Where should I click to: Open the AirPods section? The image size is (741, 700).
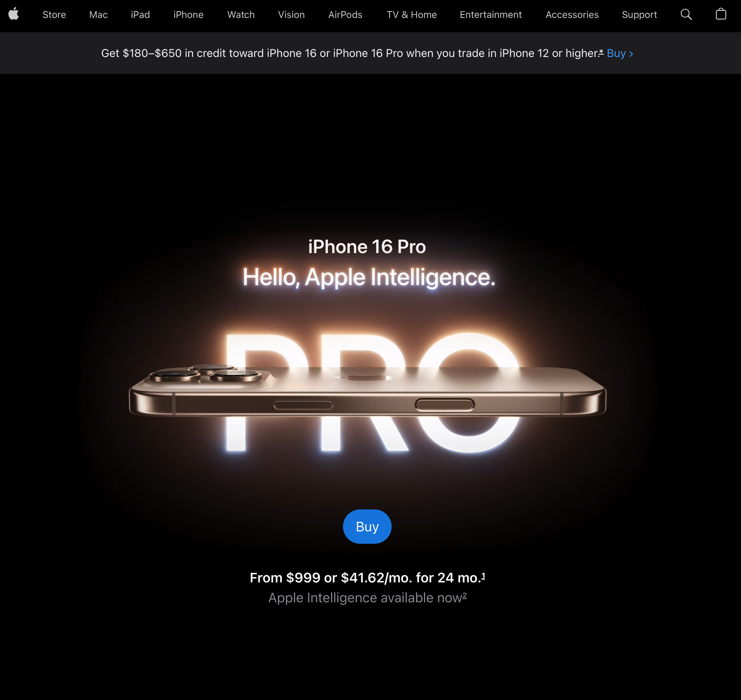click(345, 15)
